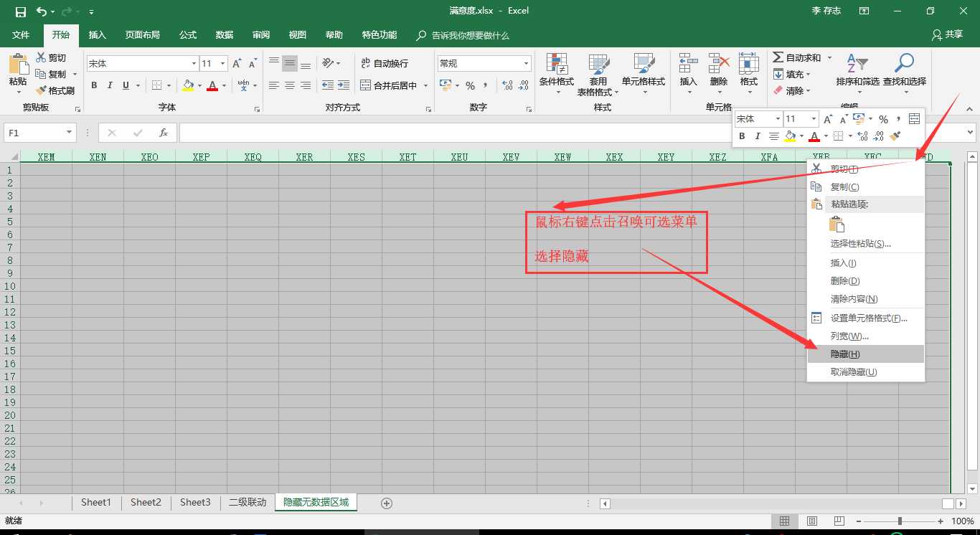Increase indent in alignment group
The image size is (980, 535).
click(x=344, y=85)
